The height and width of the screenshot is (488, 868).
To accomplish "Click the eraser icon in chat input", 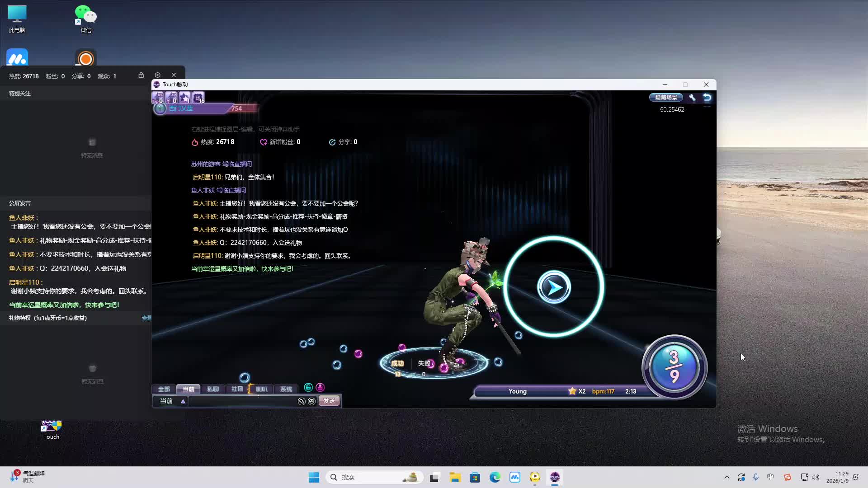I will [x=302, y=401].
